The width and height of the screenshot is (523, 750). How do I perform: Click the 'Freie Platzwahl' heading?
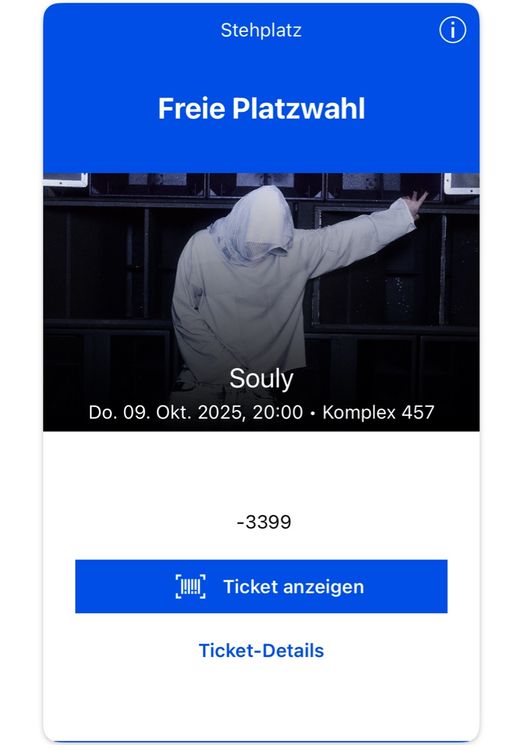click(261, 108)
